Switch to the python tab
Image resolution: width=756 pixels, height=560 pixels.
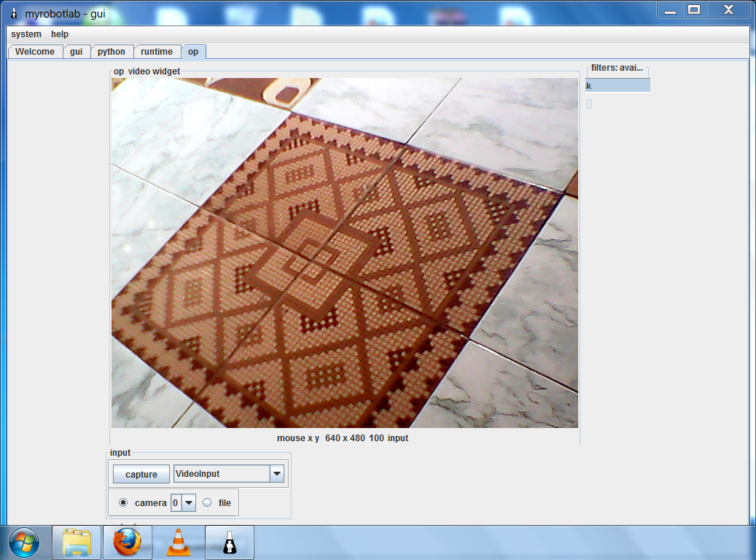112,52
